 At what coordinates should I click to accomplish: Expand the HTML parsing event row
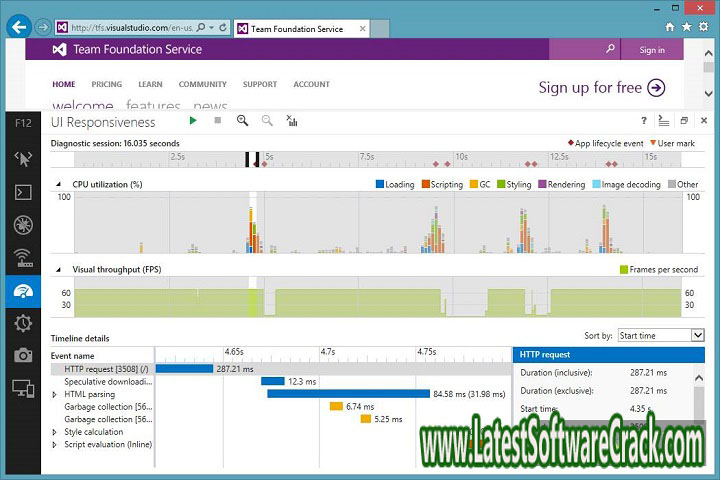[55, 395]
